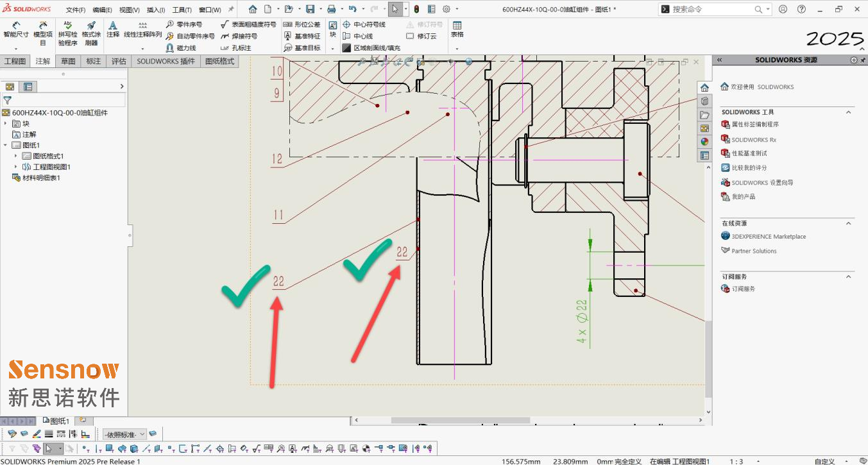Screen dimensions: 868x465
Task: Switch to the 草图 tab
Action: click(68, 61)
